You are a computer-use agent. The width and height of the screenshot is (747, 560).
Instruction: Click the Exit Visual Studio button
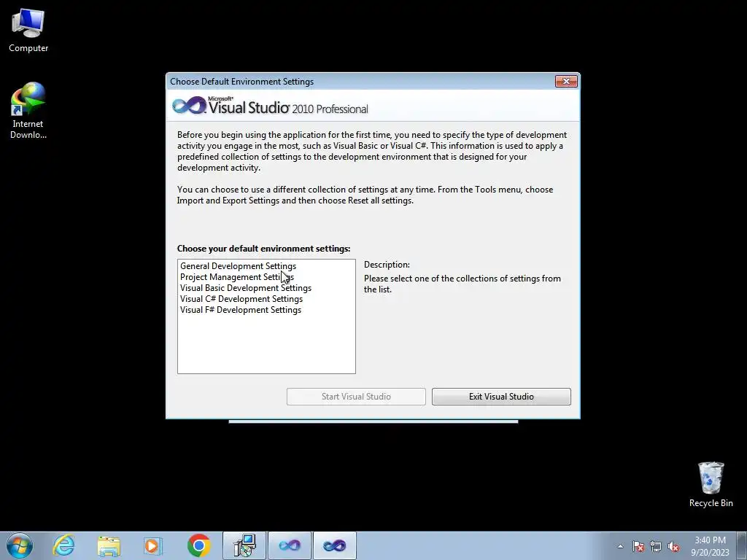pyautogui.click(x=501, y=397)
